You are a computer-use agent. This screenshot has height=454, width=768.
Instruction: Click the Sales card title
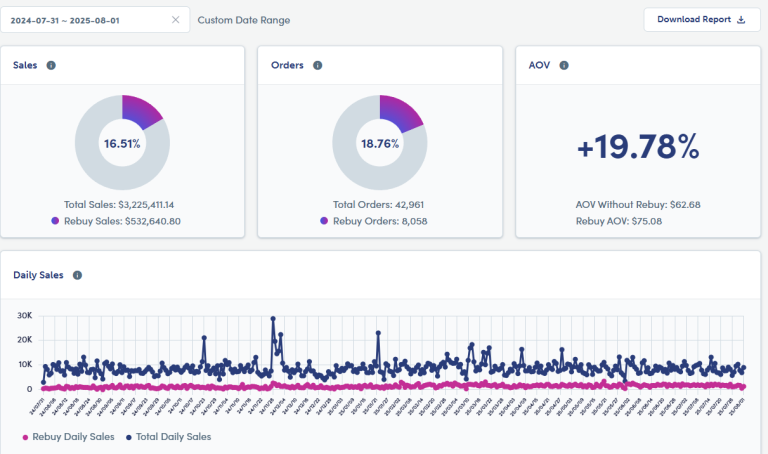click(x=25, y=65)
